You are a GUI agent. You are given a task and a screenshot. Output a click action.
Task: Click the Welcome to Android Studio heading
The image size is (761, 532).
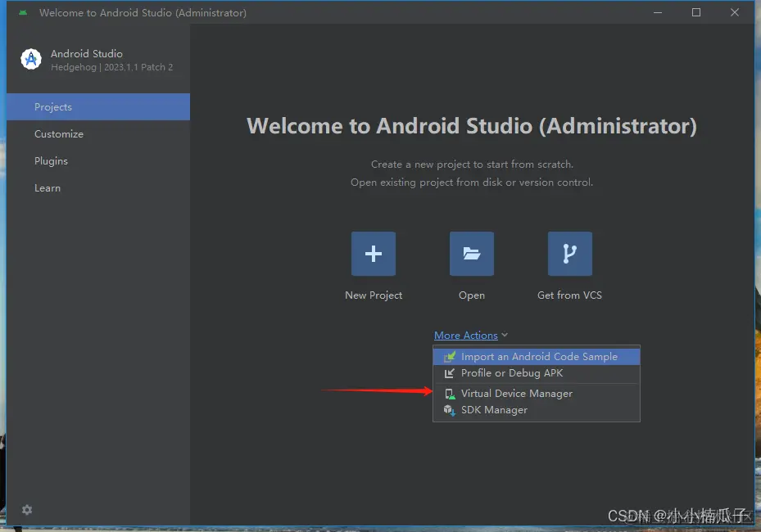pyautogui.click(x=471, y=126)
